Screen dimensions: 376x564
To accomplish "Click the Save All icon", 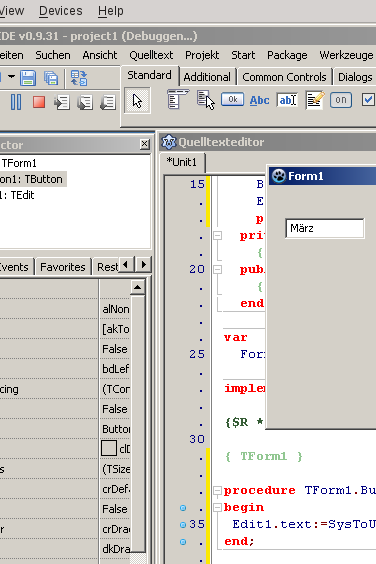I will coord(51,78).
